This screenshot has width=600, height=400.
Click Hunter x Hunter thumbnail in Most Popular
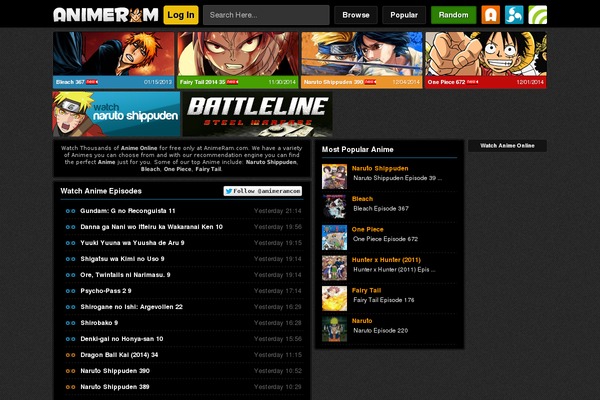click(334, 268)
